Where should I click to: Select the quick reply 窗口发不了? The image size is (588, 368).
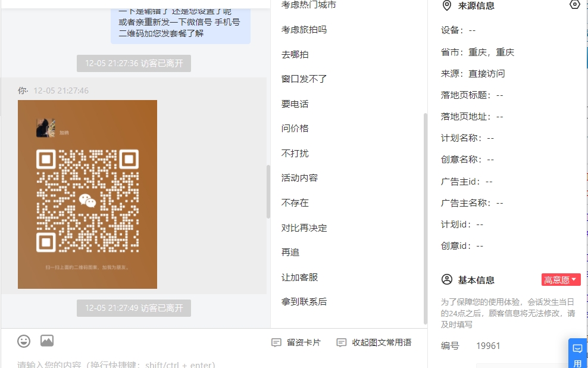304,79
